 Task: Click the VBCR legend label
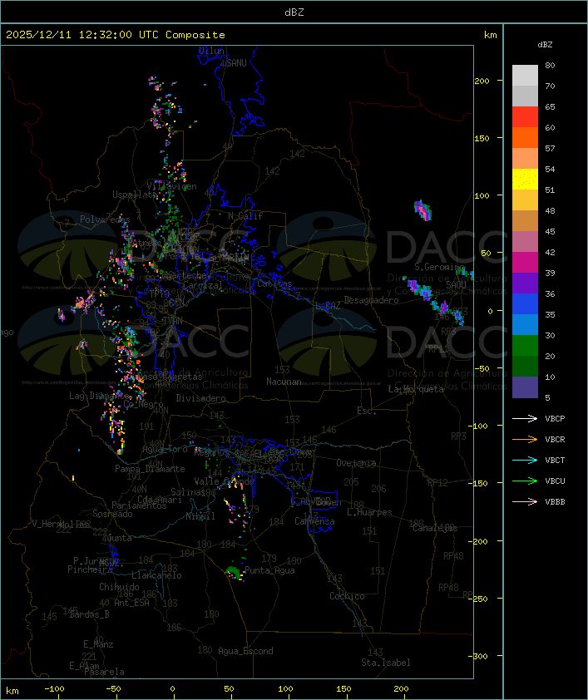pyautogui.click(x=555, y=439)
